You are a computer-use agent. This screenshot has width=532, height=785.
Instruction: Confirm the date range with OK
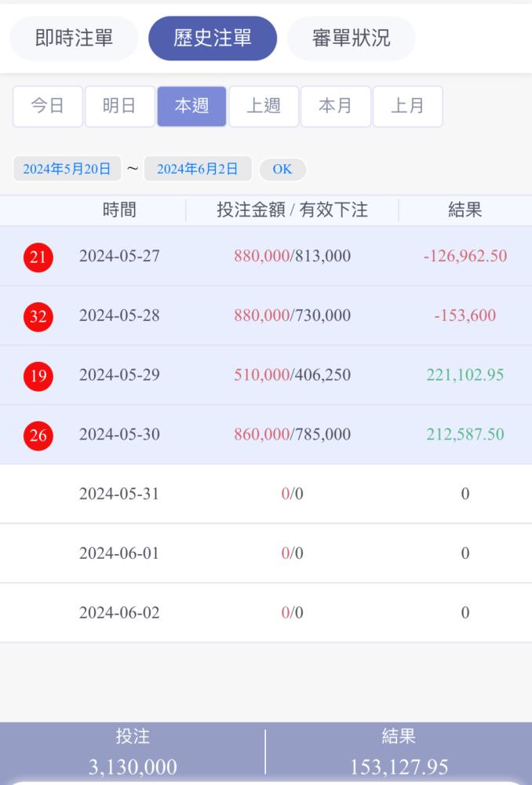282,170
